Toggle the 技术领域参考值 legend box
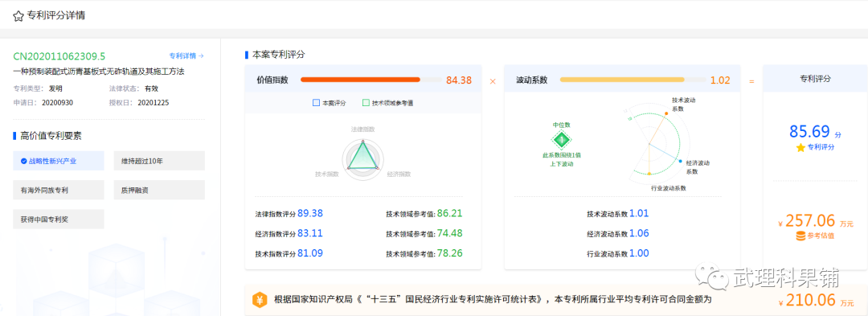 click(366, 103)
